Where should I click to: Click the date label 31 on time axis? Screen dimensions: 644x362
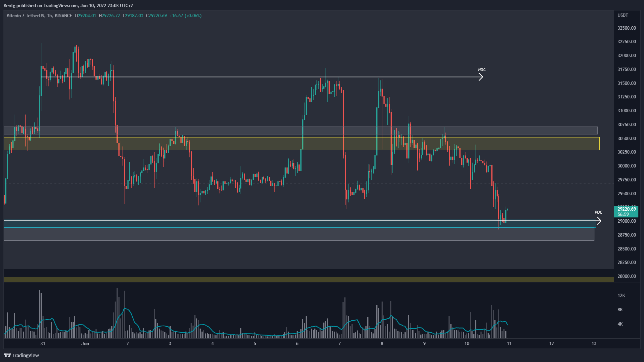click(43, 344)
